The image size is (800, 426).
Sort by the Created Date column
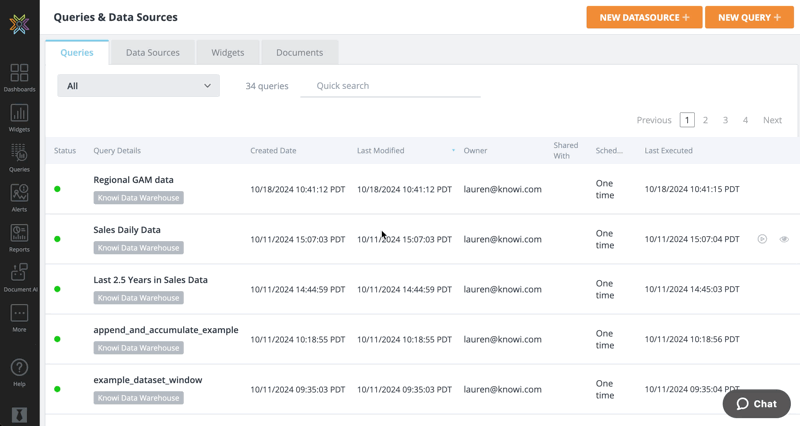coord(273,151)
